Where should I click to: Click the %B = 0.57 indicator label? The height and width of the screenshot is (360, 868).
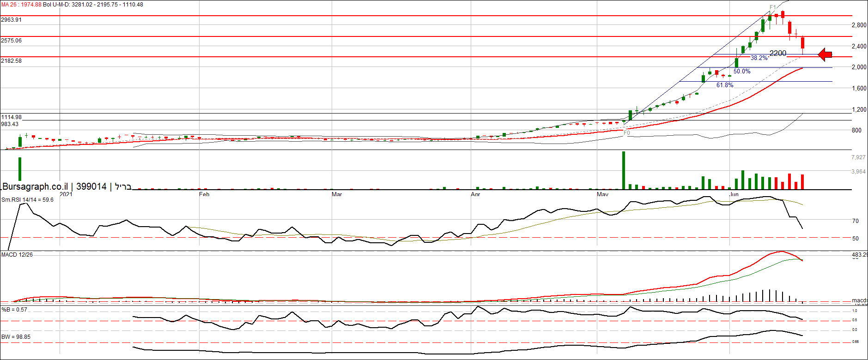[x=14, y=310]
